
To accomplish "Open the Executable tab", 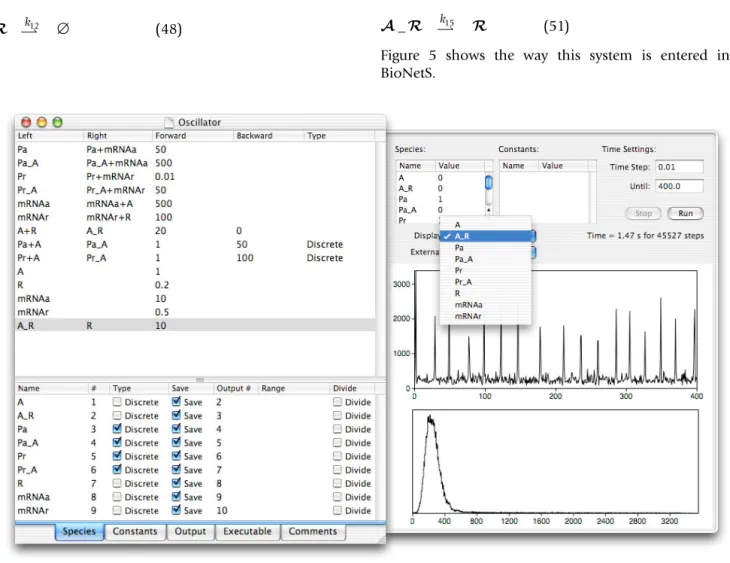I will [247, 531].
